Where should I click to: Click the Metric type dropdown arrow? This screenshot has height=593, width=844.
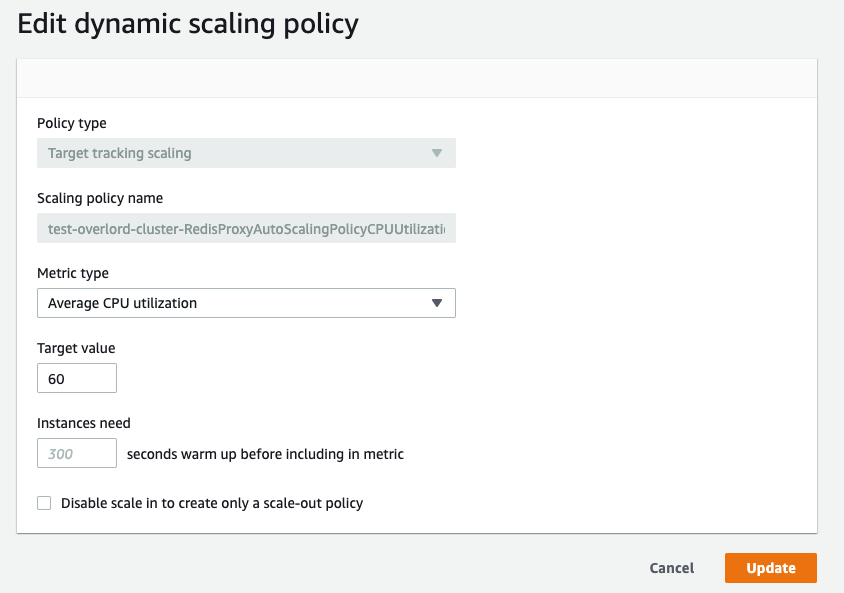pos(437,303)
